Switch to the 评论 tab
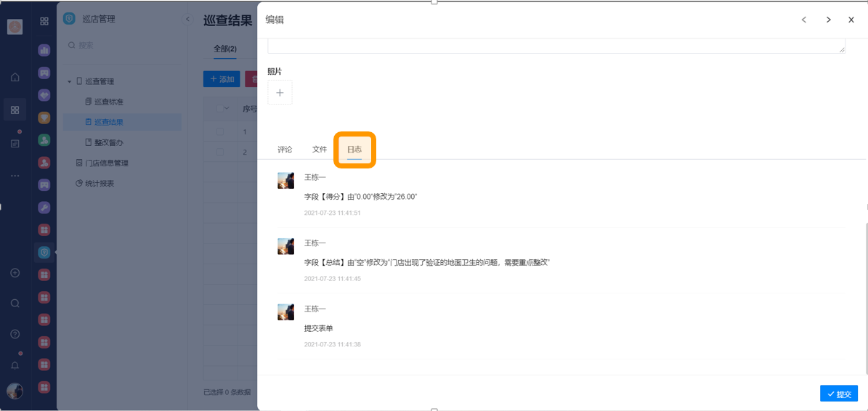Screen dimensions: 868x411 (285, 150)
